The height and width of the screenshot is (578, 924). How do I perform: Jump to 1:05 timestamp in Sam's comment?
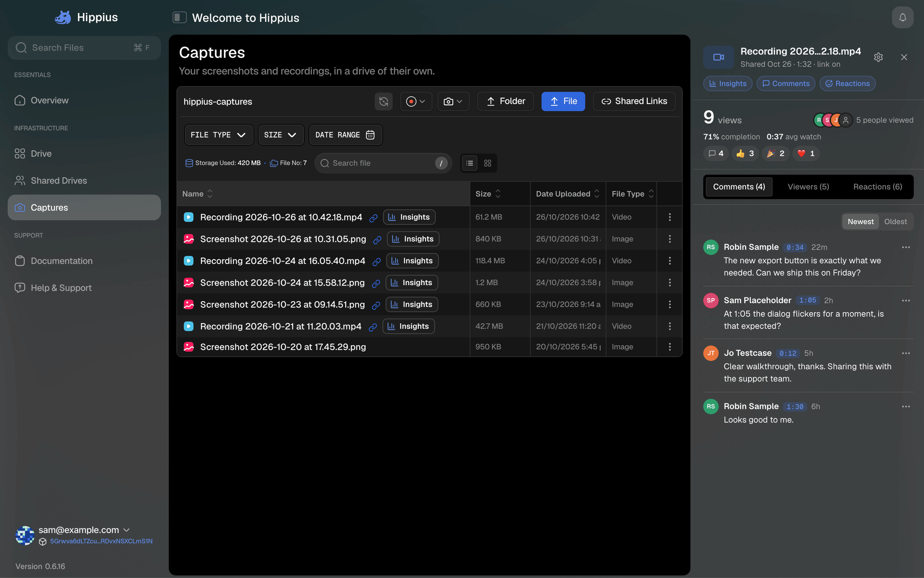(x=808, y=301)
